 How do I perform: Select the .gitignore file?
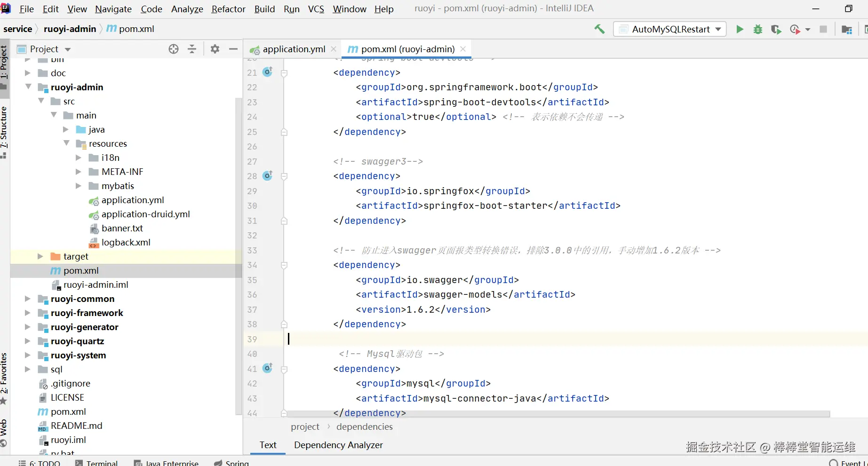71,383
